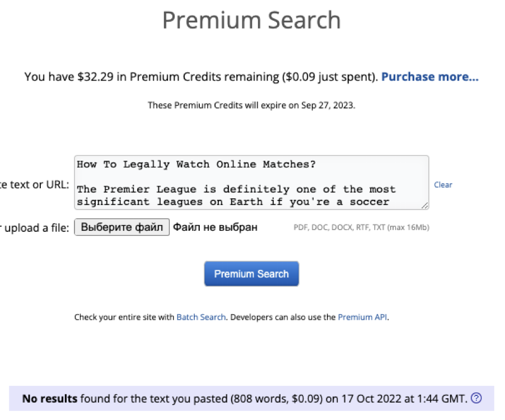
Task: Click the help question mark icon
Action: (x=476, y=399)
